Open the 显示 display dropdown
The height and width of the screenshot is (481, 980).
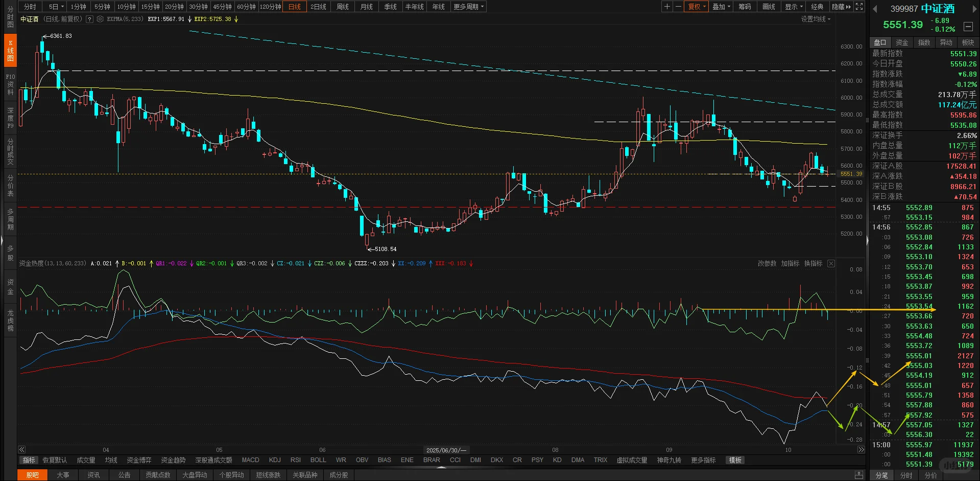point(794,7)
